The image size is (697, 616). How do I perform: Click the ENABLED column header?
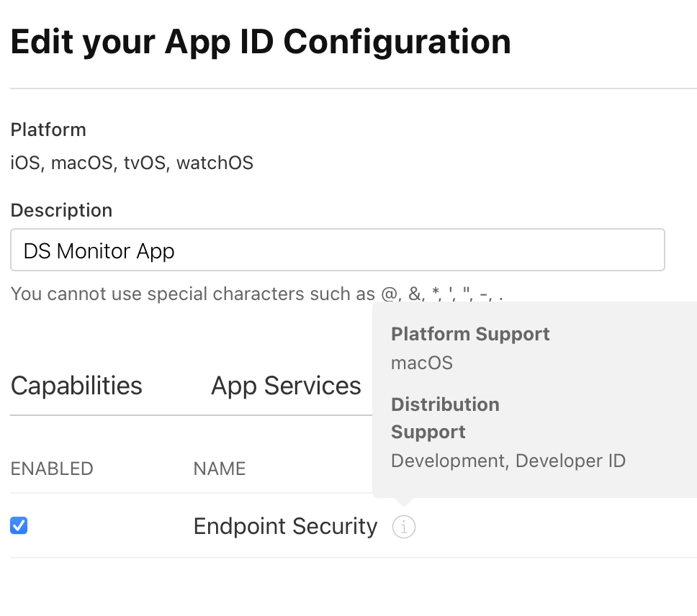[52, 469]
